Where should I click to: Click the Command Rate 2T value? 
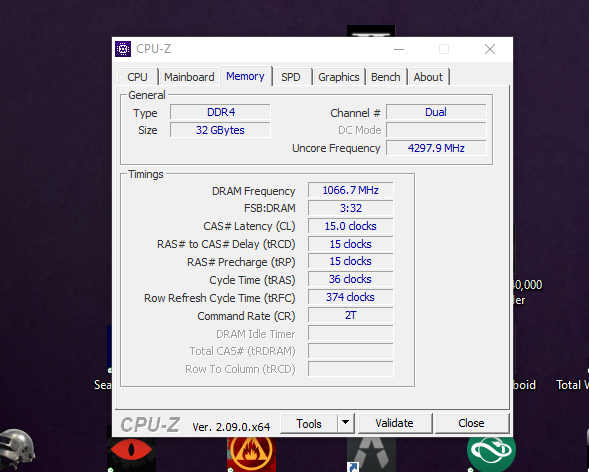point(351,315)
